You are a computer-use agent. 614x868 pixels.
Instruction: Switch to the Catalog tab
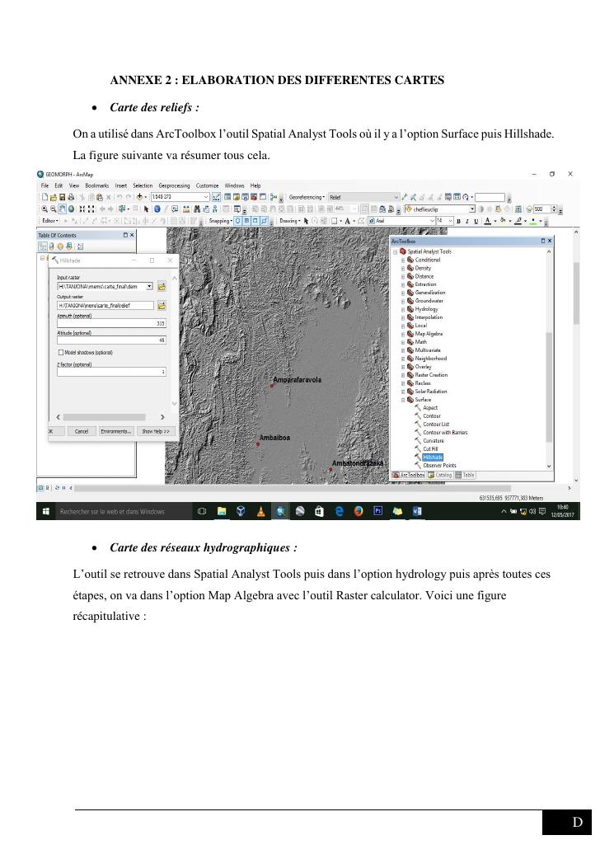click(440, 475)
